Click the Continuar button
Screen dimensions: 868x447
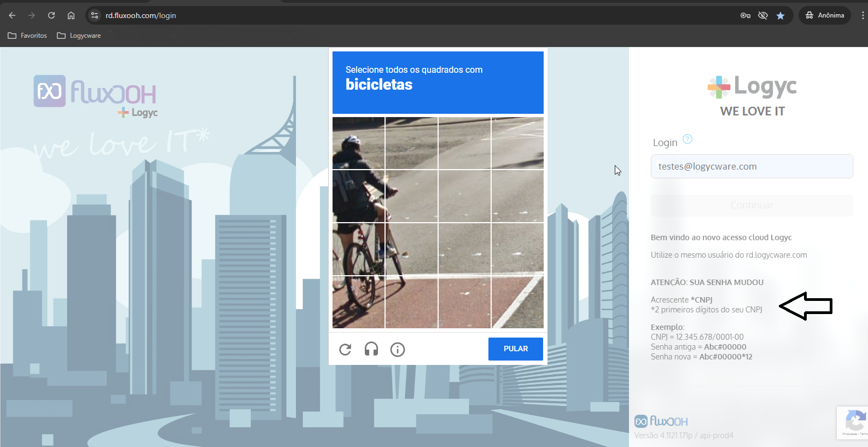coord(752,205)
